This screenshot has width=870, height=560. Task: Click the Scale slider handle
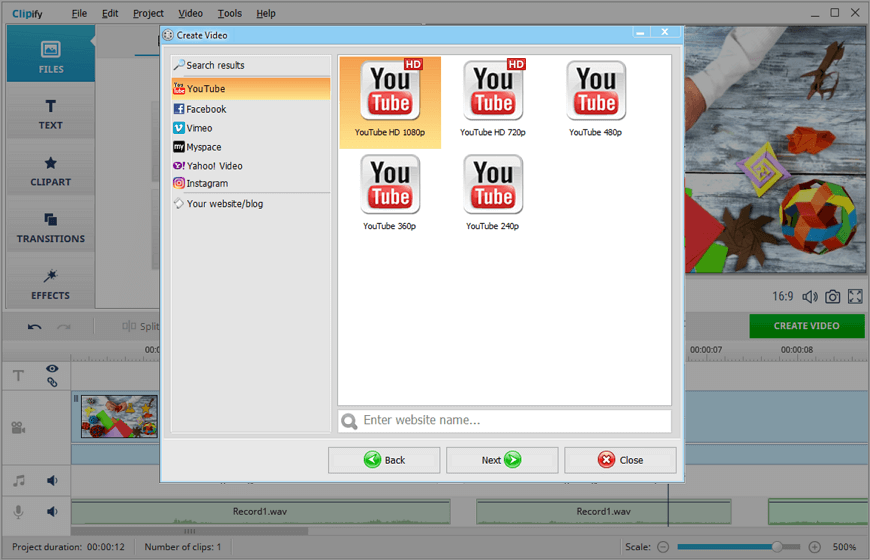[x=777, y=547]
